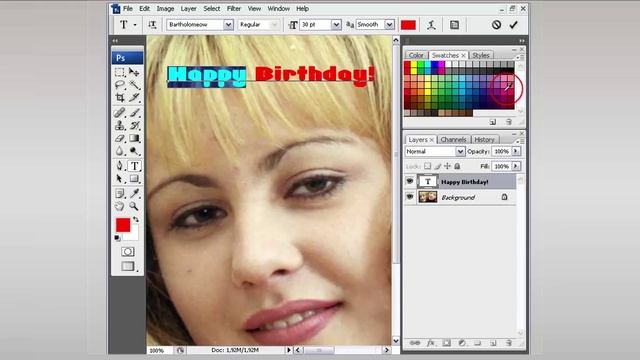Create warped text

click(x=431, y=25)
